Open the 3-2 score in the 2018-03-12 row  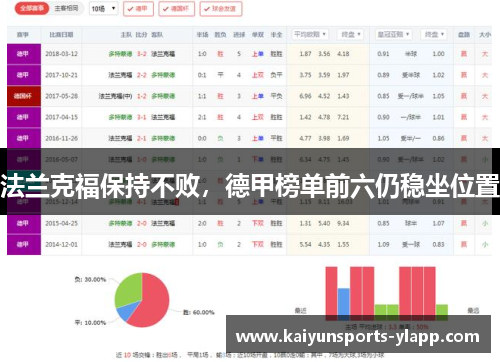pos(142,54)
